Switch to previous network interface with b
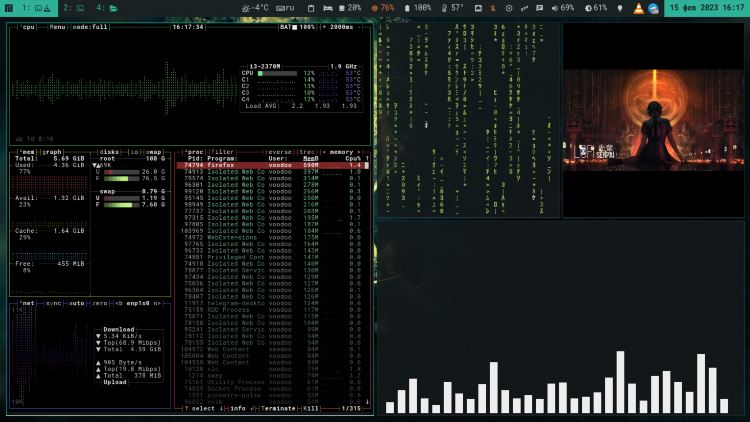 (119, 303)
